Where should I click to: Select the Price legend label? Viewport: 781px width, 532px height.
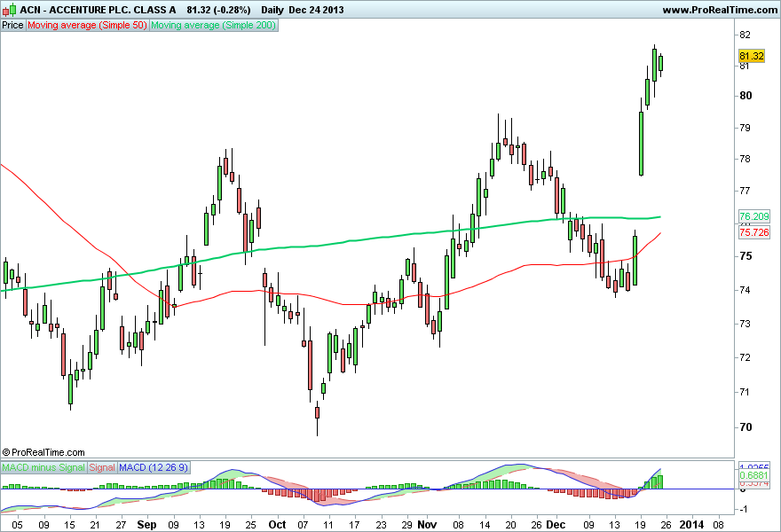(13, 25)
